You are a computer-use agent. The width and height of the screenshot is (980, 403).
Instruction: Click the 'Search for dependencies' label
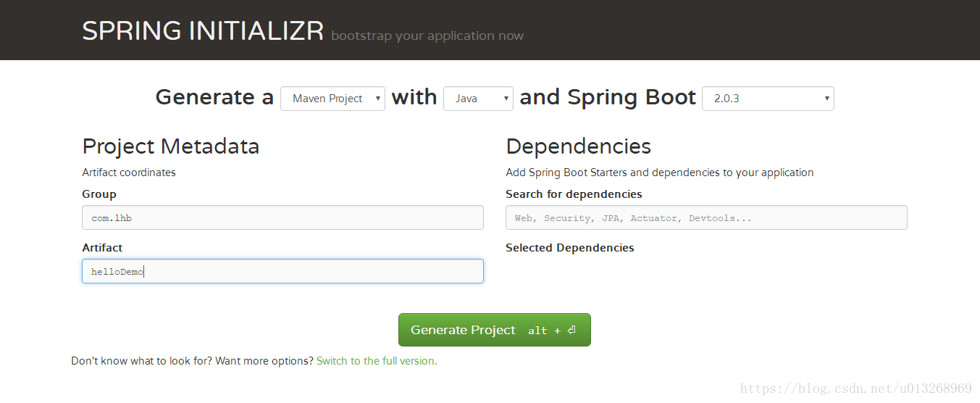tap(574, 194)
